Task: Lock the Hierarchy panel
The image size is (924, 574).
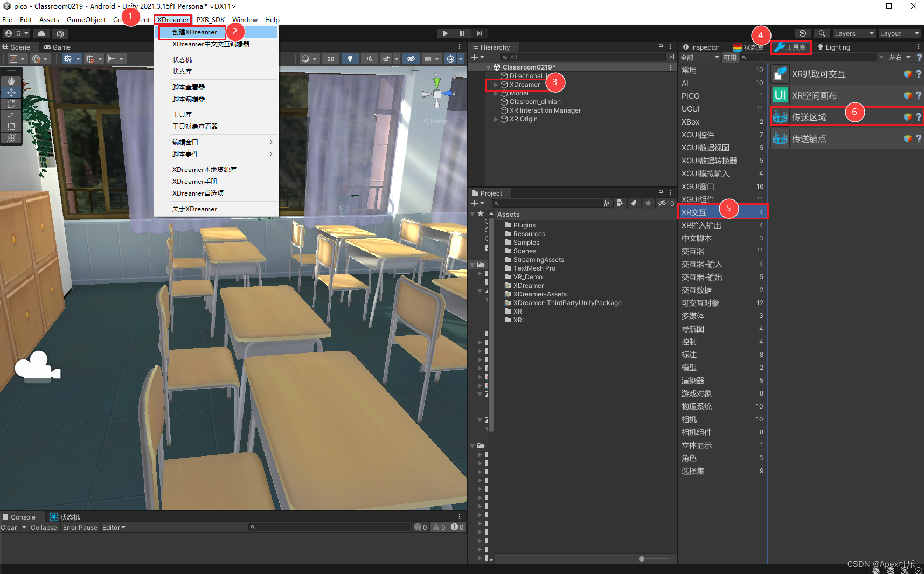Action: click(x=661, y=47)
